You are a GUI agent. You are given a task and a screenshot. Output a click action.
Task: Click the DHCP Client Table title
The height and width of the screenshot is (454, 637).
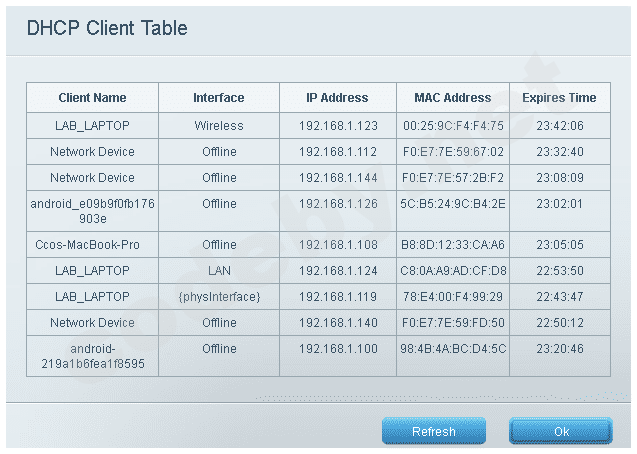(107, 28)
